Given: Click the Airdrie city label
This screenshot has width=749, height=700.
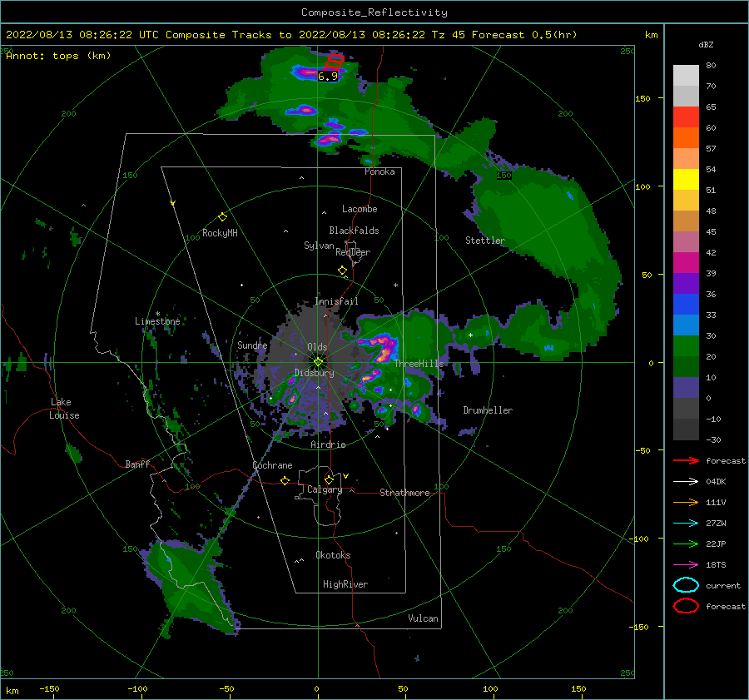Looking at the screenshot, I should click(328, 444).
